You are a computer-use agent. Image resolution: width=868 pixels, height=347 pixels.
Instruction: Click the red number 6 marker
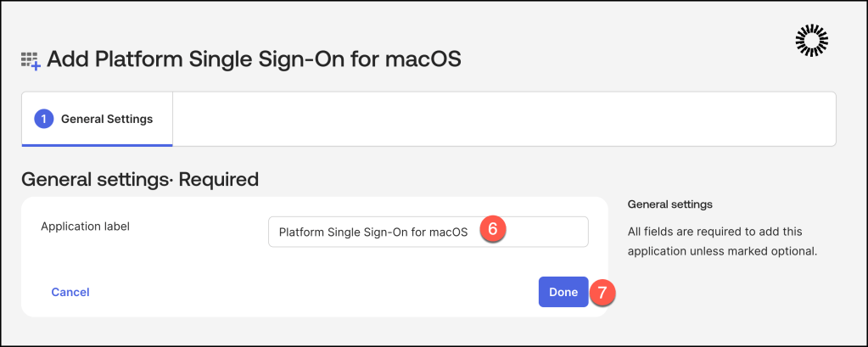tap(493, 230)
